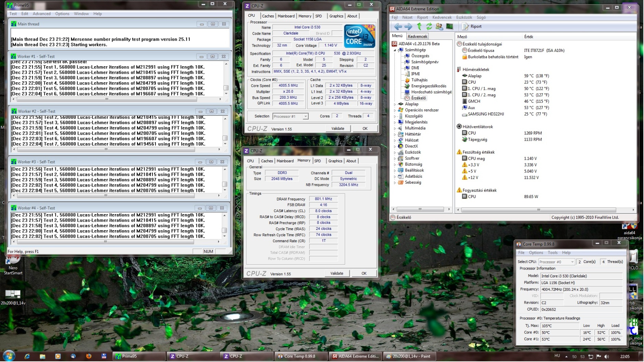Click Validate in upper CPU-Z window

338,129
